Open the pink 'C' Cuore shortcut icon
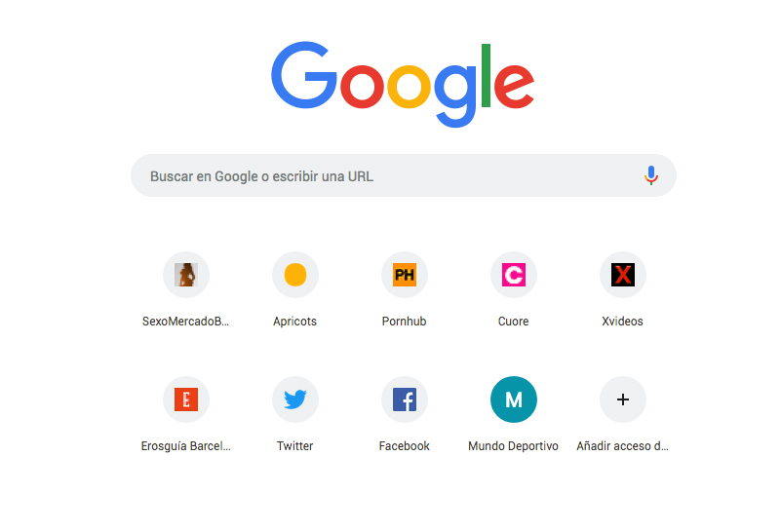Screen dimensions: 781x532 [x=514, y=275]
